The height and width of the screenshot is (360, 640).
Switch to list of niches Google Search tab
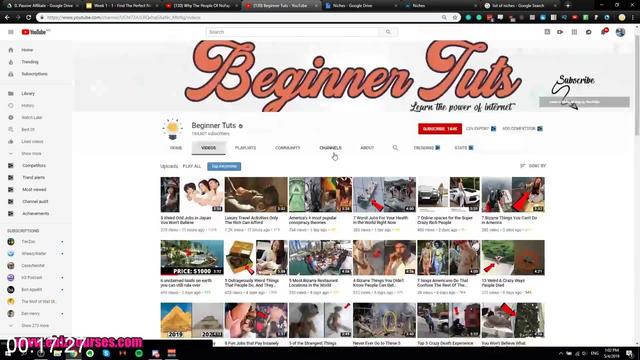519,6
